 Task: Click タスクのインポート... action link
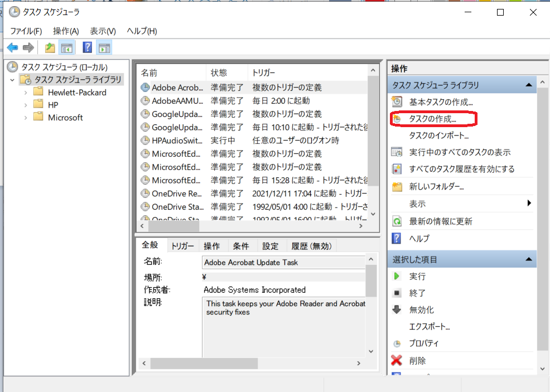point(438,135)
